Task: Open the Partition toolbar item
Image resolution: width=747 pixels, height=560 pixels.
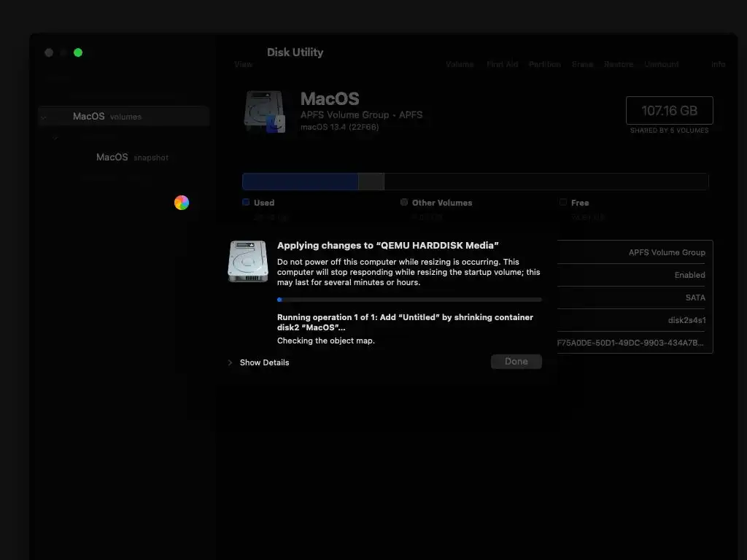Action: (x=544, y=64)
